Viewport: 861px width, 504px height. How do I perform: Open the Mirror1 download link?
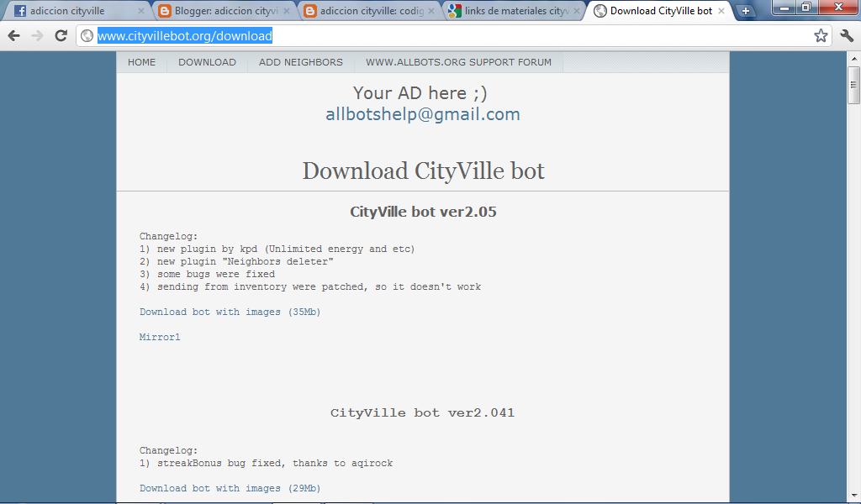point(159,336)
